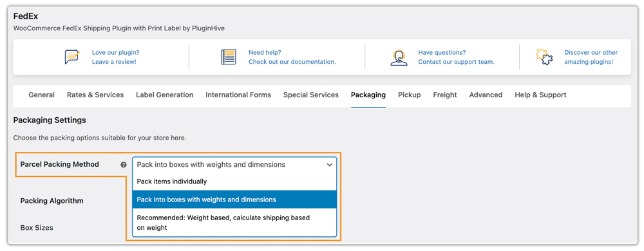Screen dimensions: 644x251
Task: Go to International Forms tab
Action: (x=238, y=95)
